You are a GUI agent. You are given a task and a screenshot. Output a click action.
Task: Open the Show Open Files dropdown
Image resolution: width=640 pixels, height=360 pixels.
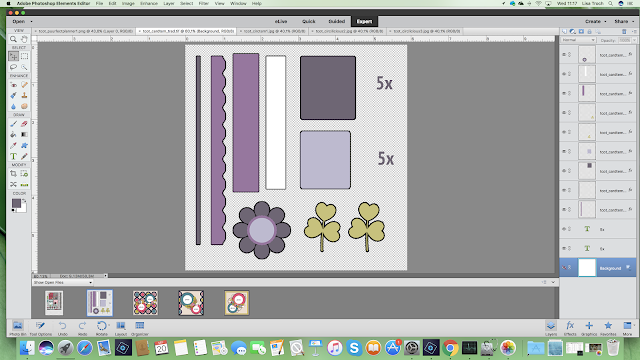pyautogui.click(x=62, y=282)
